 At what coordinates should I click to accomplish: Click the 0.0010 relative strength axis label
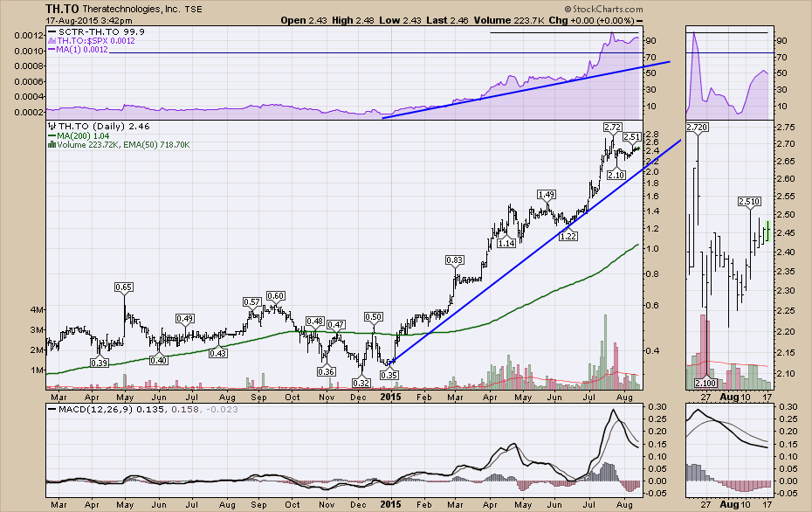[x=29, y=51]
